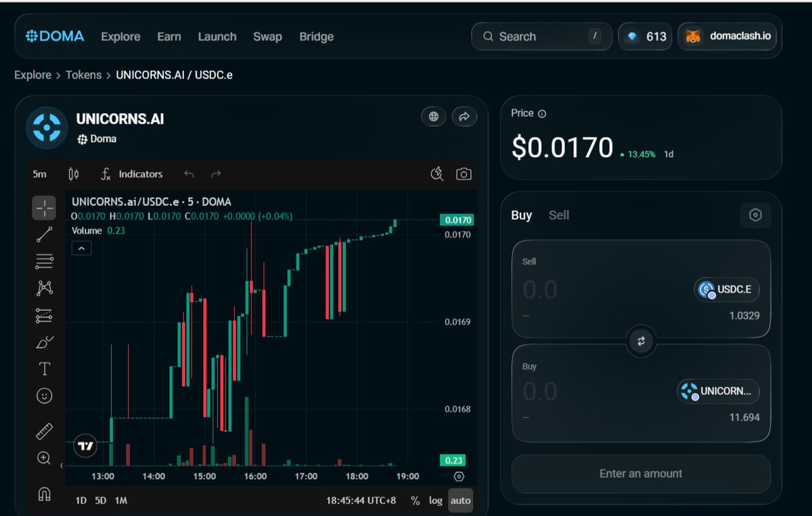Open the Swap navigation item
The image size is (812, 516).
tap(267, 37)
